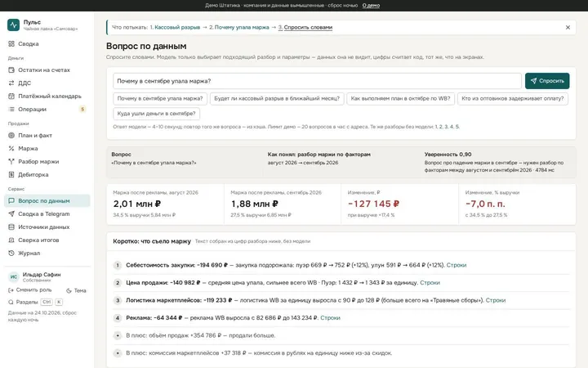Click В плюс: комиссия маркетплейсов row

pyautogui.click(x=341, y=353)
